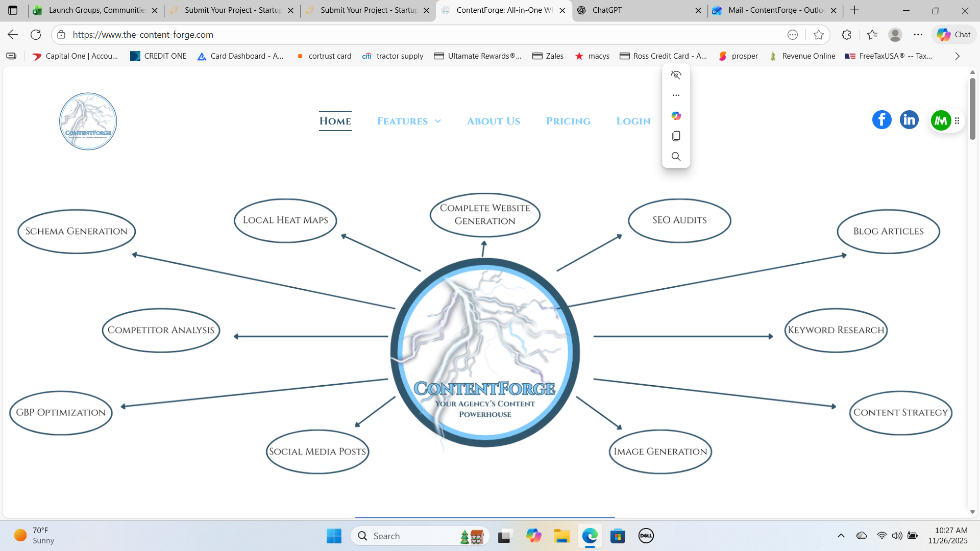The image size is (980, 551).
Task: Switch to Mail - ContentForge Outlook tab
Action: pos(776,10)
